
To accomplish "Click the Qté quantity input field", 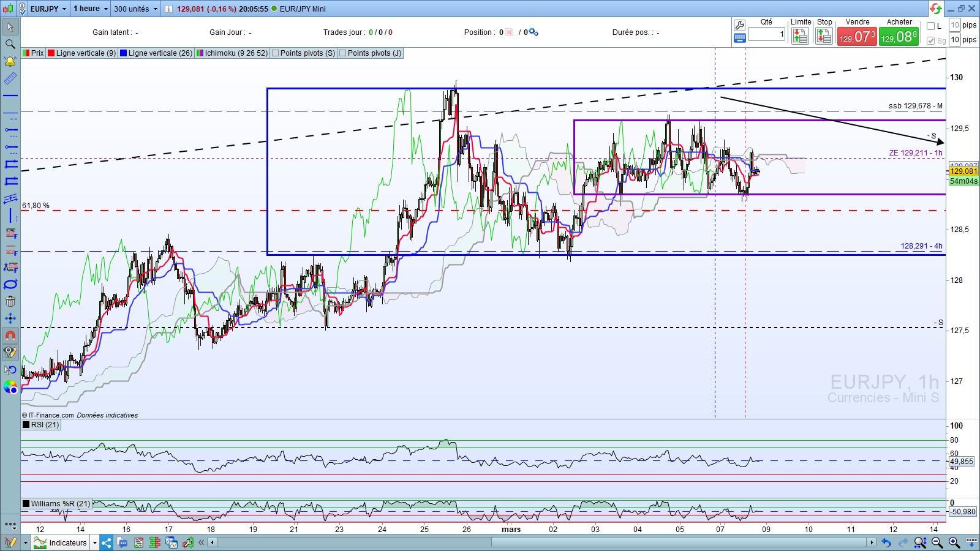I will tap(766, 35).
